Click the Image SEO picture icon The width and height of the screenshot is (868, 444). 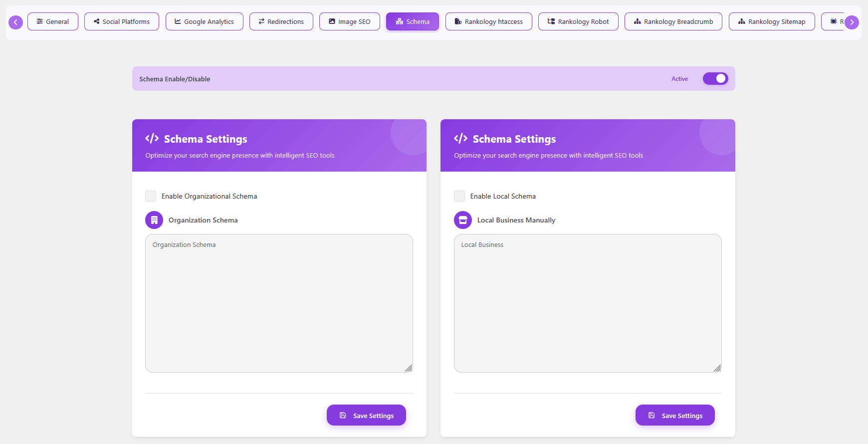pyautogui.click(x=332, y=21)
